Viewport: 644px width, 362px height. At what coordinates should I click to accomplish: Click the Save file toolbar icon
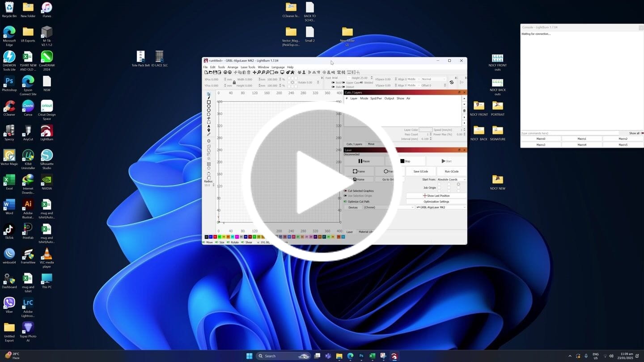215,72
